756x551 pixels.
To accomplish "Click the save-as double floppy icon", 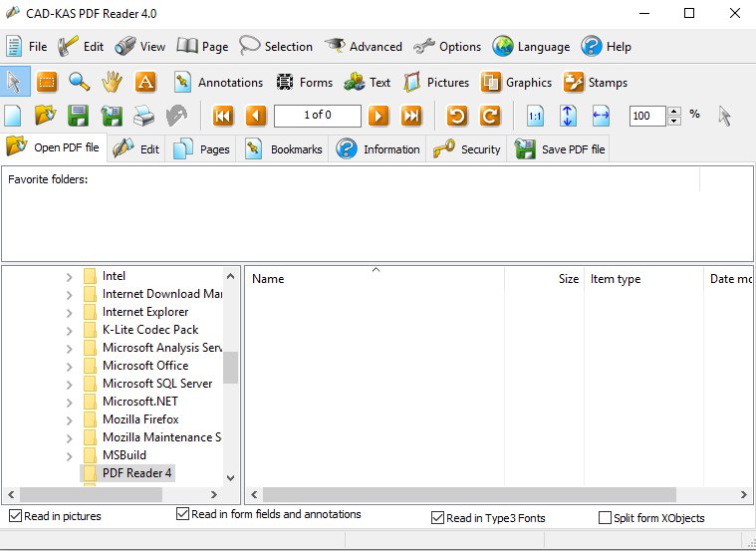I will (x=112, y=116).
